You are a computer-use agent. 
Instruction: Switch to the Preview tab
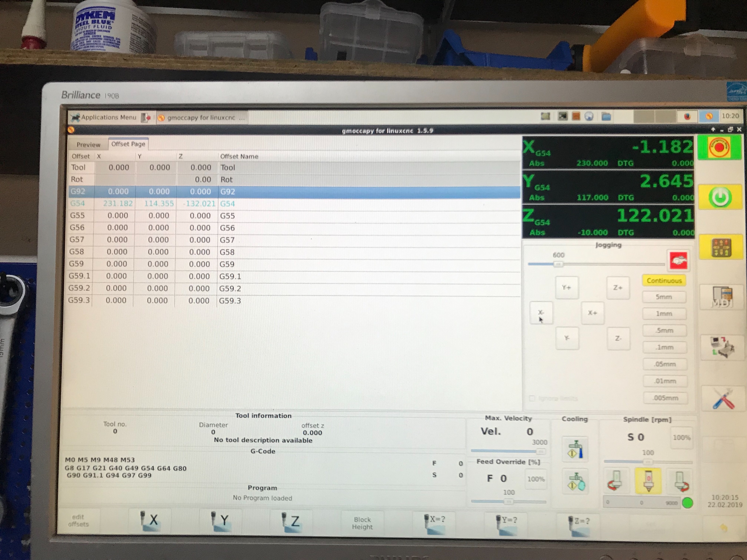pos(88,144)
